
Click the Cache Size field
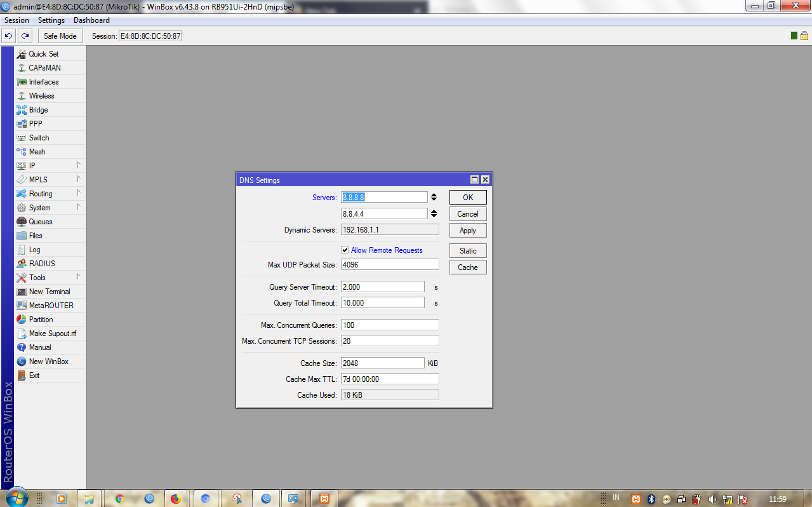point(383,363)
